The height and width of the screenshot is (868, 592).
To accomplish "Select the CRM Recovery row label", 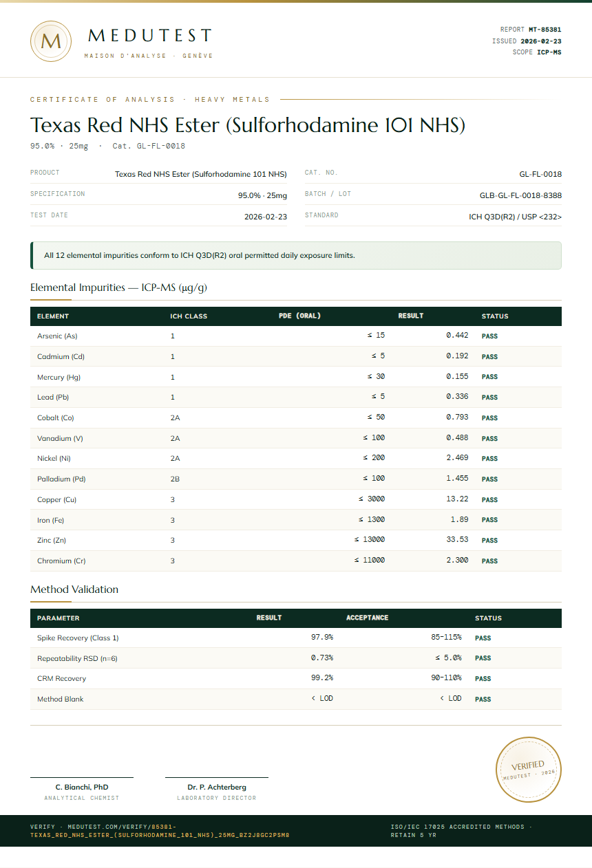I will click(61, 679).
